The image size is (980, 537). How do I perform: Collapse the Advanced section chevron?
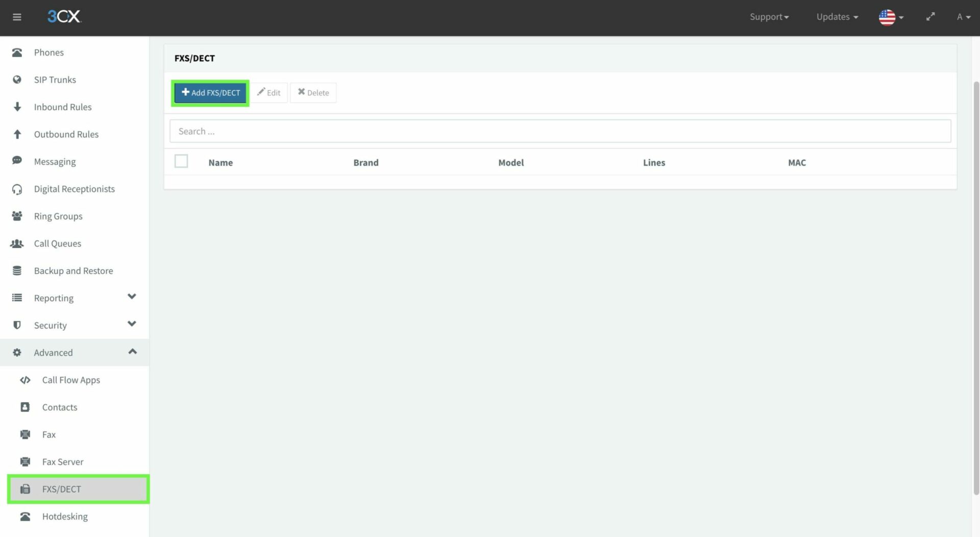pyautogui.click(x=133, y=351)
